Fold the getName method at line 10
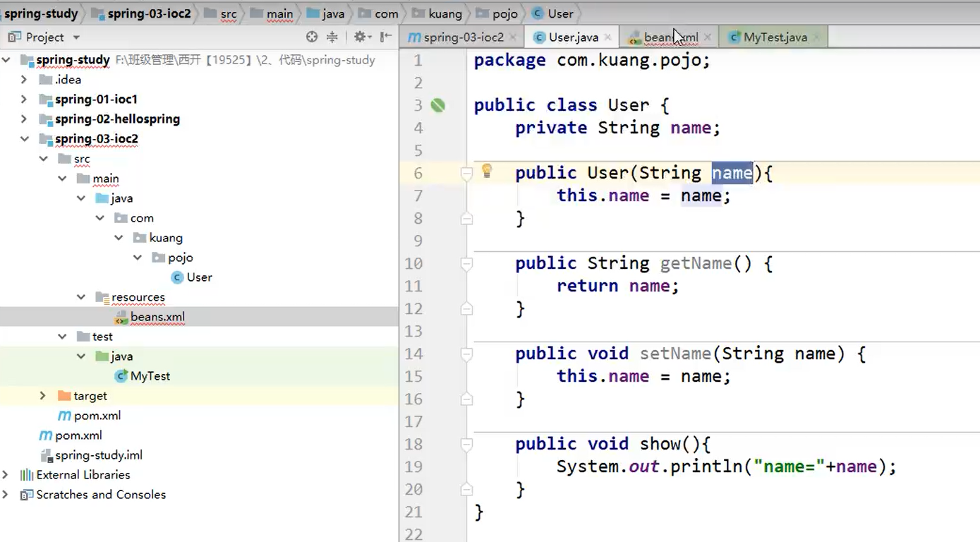980x542 pixels. click(x=466, y=263)
